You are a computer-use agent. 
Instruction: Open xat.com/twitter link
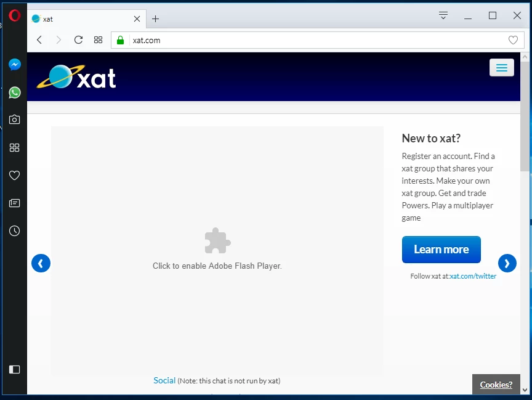[x=473, y=276]
